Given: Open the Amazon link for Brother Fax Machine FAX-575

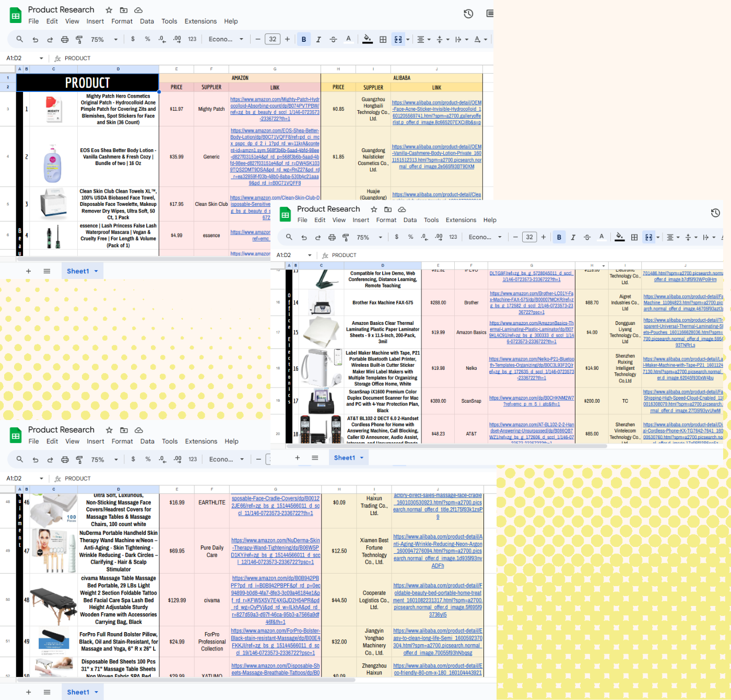Looking at the screenshot, I should point(532,302).
